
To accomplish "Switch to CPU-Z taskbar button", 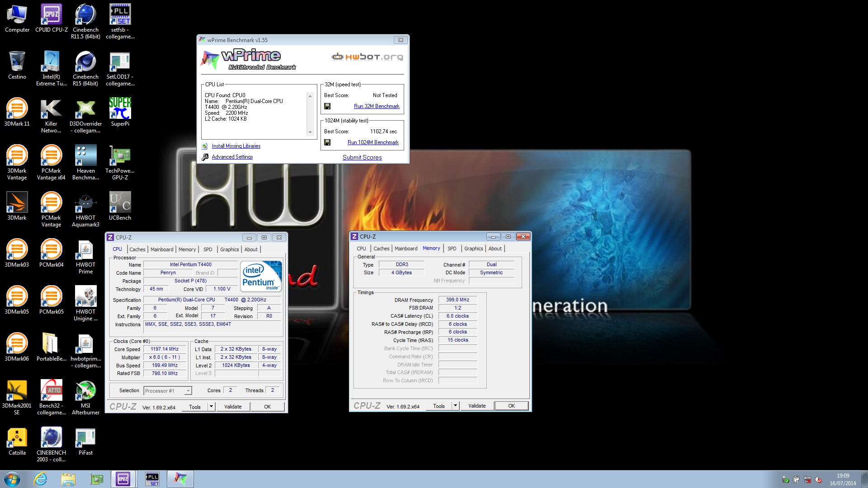I will click(123, 479).
